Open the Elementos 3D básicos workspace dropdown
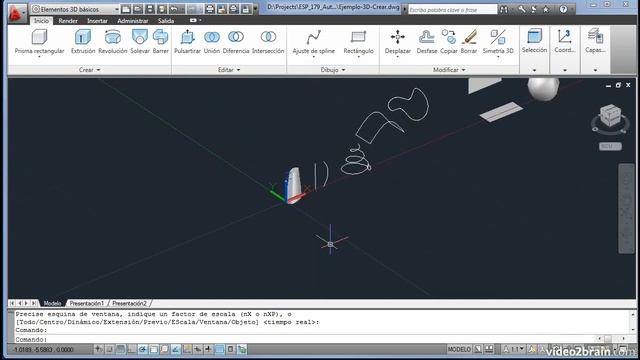640x360 pixels. 76,9
